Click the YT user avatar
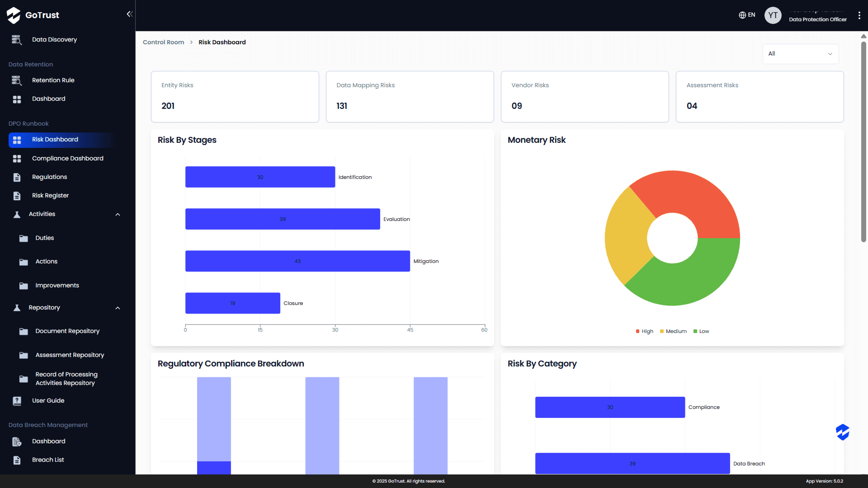 [773, 15]
